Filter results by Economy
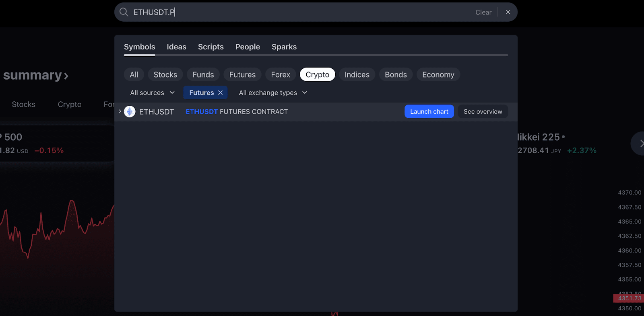 pos(438,74)
